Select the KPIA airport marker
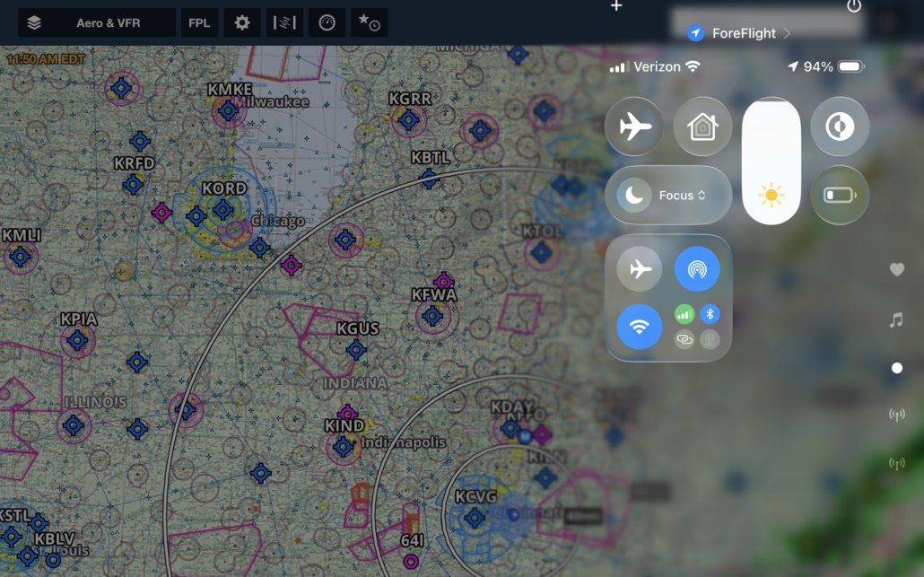The width and height of the screenshot is (924, 577). [77, 341]
